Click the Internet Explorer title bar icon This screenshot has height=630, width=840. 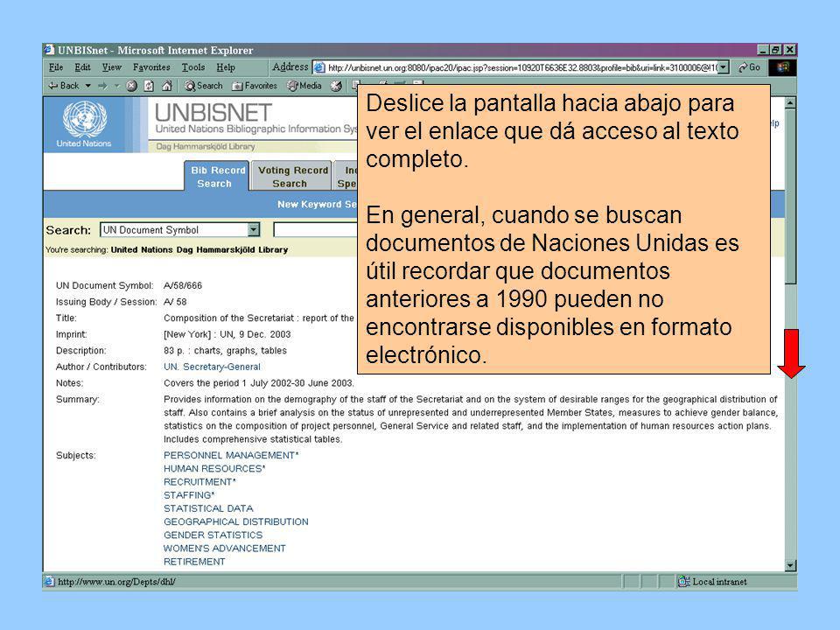(x=50, y=50)
